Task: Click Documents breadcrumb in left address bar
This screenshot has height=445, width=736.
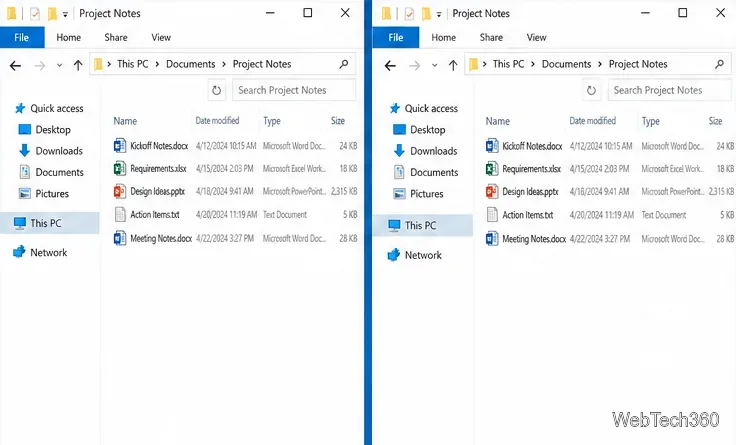Action: 191,64
